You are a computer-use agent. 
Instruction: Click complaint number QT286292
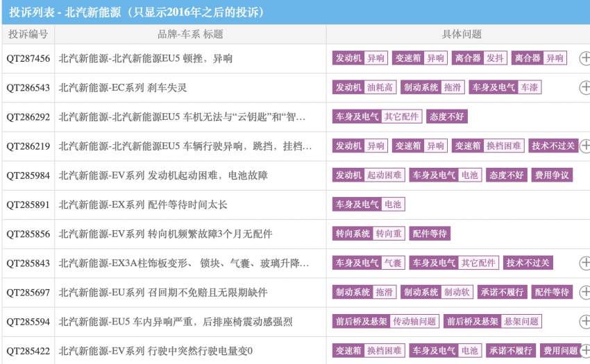click(x=28, y=117)
